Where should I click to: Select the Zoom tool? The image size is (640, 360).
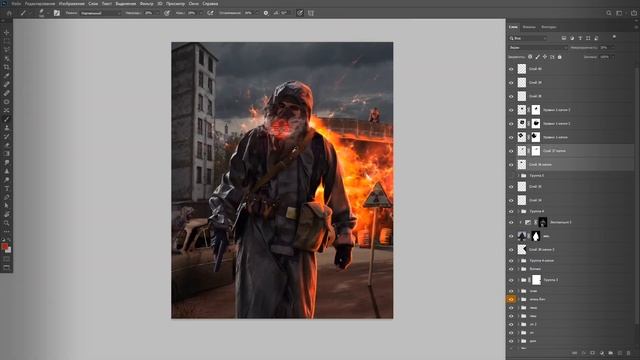pyautogui.click(x=7, y=223)
